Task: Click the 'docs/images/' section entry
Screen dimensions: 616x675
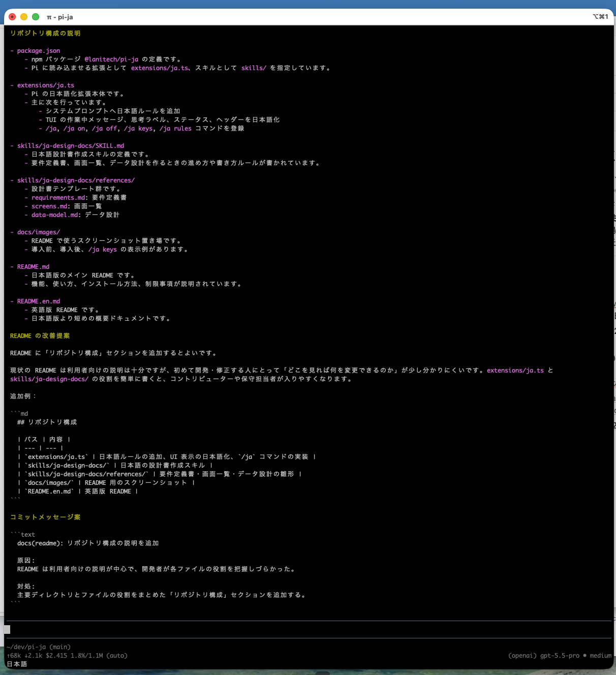Action: 39,232
